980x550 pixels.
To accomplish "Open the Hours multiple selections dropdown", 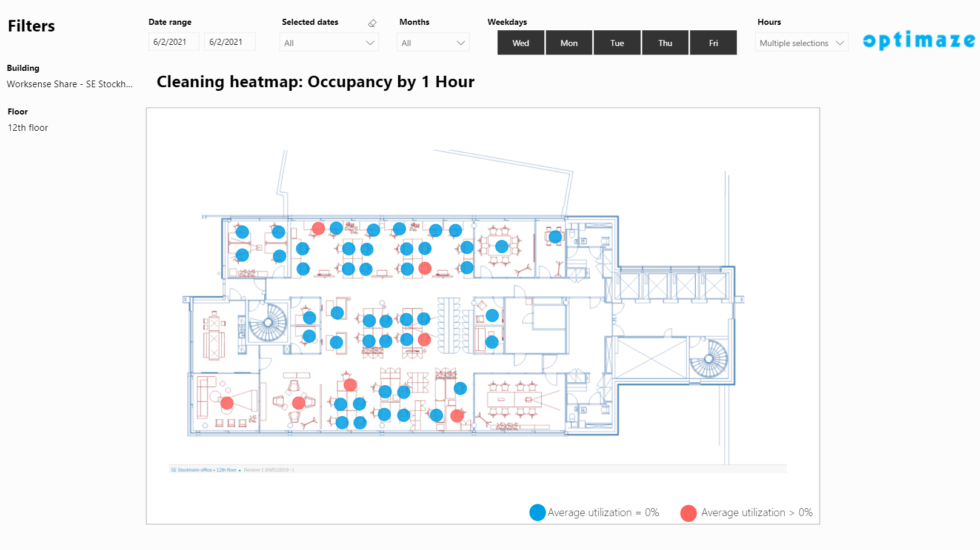I will 801,43.
